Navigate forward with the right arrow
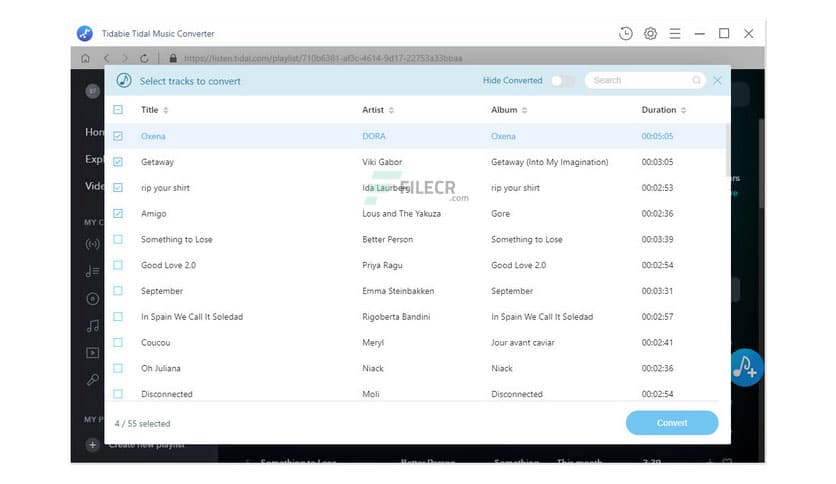 125,58
